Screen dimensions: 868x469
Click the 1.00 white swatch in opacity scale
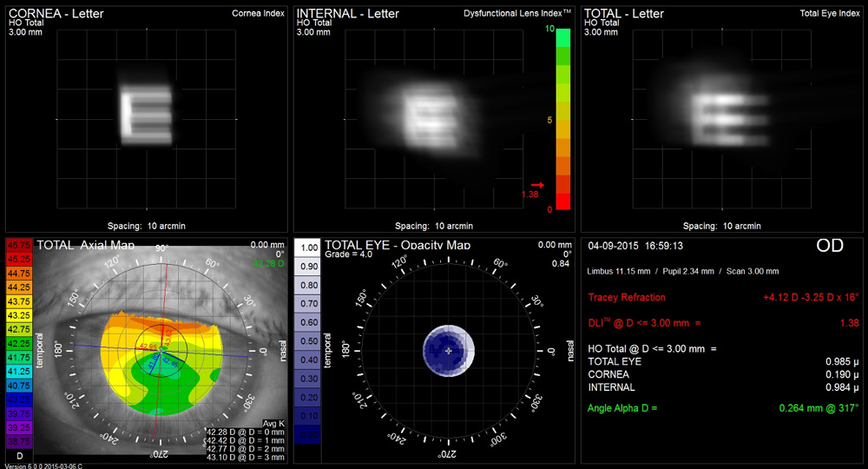tap(307, 248)
